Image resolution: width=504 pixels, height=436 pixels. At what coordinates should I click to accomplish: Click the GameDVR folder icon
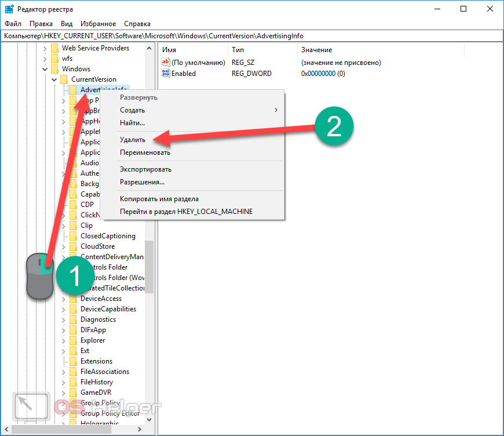pos(73,393)
